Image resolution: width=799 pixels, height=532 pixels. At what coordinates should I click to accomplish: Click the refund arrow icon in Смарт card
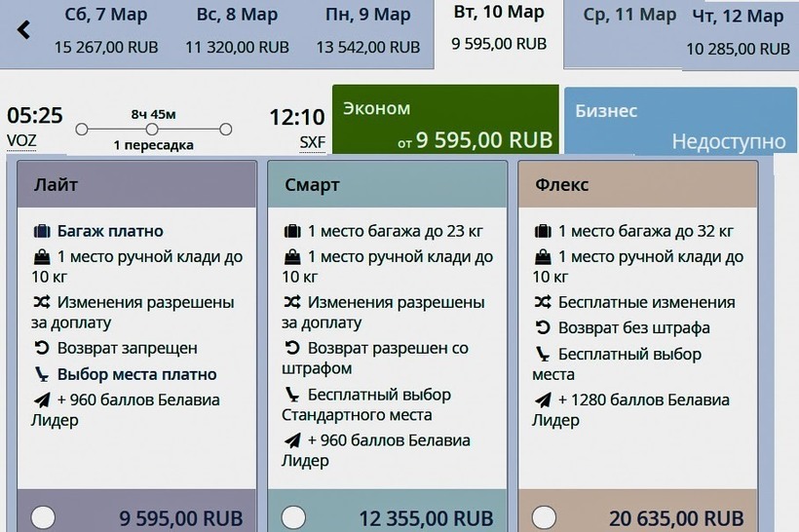pyautogui.click(x=292, y=348)
